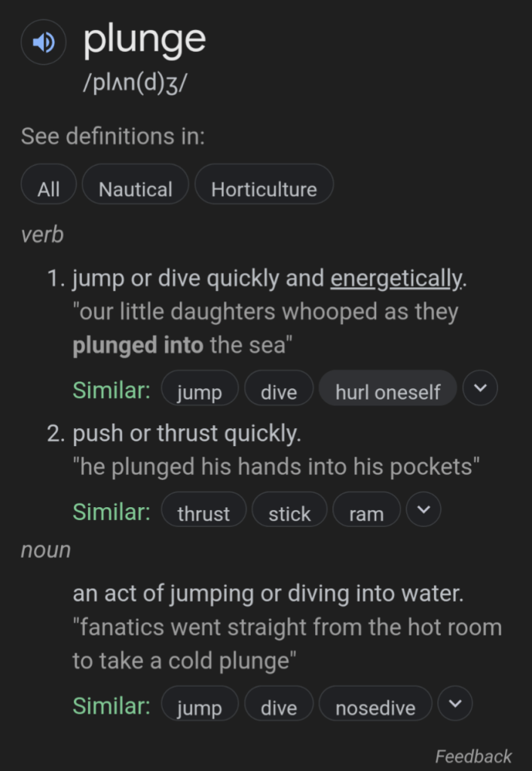
Task: Click the headword 'plunge'
Action: pos(144,39)
